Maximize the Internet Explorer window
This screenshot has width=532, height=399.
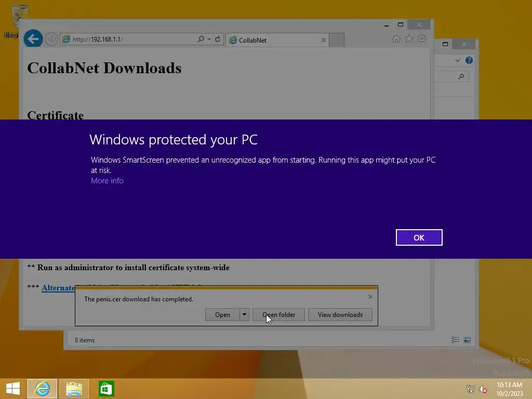click(401, 25)
